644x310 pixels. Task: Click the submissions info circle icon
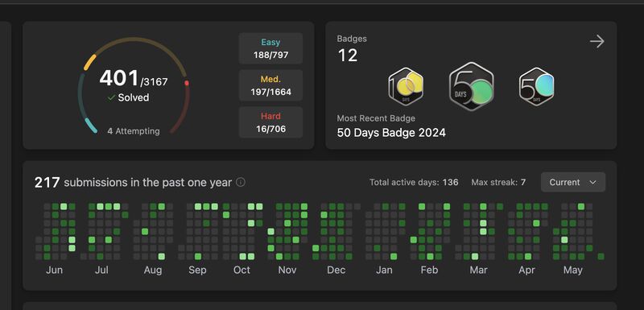tap(241, 182)
